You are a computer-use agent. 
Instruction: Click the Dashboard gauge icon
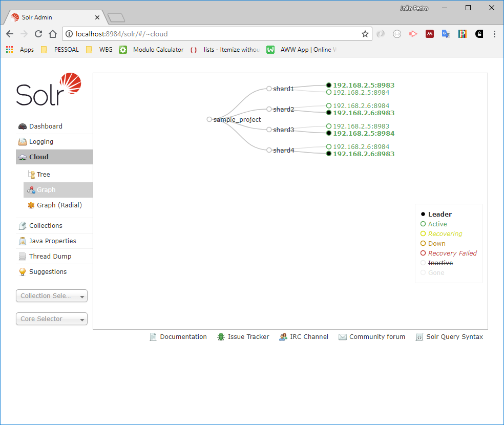[x=22, y=126]
